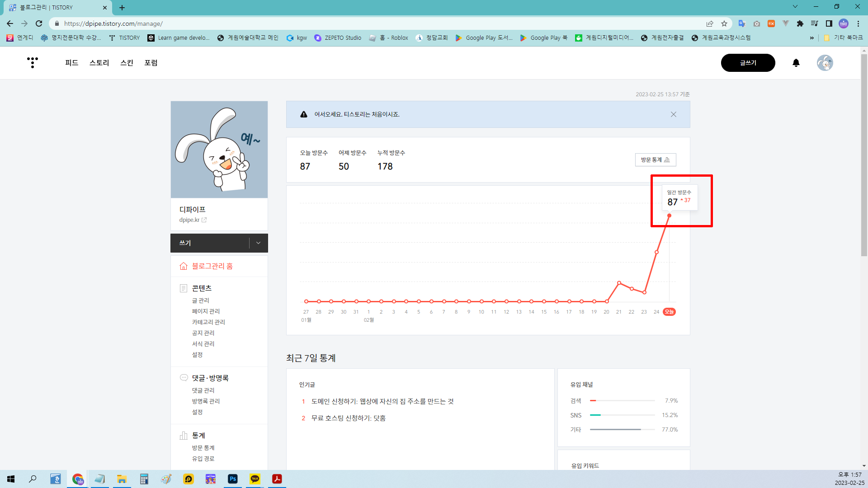Open the Chrome extensions puzzle icon
The image size is (868, 488).
(x=800, y=23)
